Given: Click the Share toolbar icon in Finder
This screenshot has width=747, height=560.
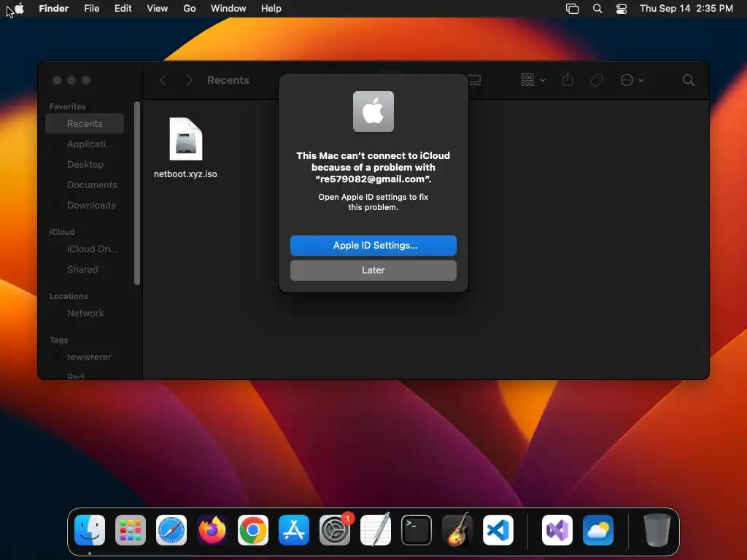Looking at the screenshot, I should 568,80.
